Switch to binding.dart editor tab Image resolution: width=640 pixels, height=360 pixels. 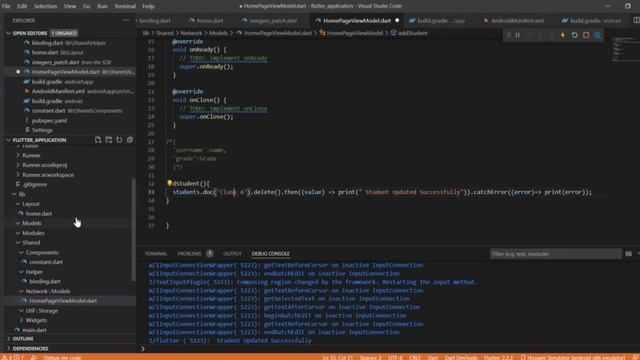155,20
